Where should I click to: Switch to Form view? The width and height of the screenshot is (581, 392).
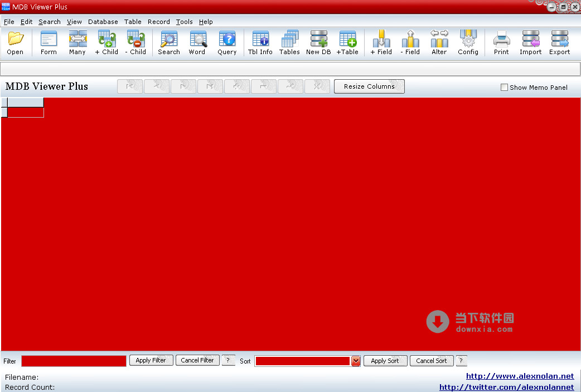pyautogui.click(x=49, y=43)
